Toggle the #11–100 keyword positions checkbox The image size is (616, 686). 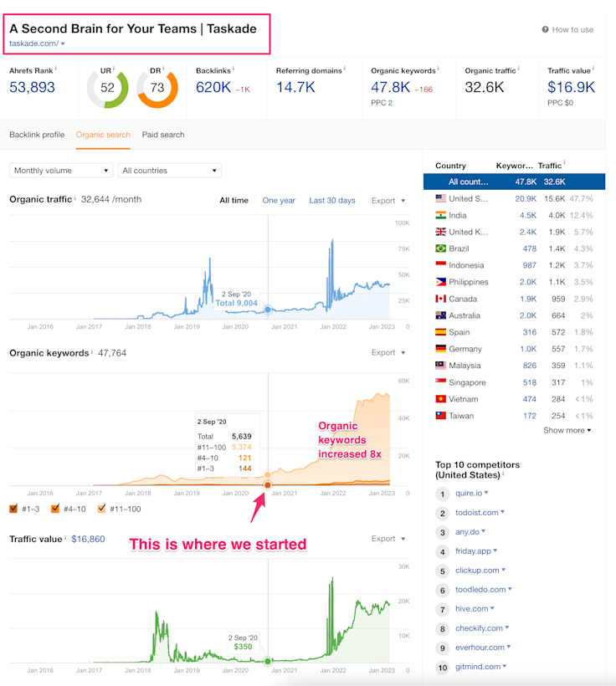click(102, 509)
